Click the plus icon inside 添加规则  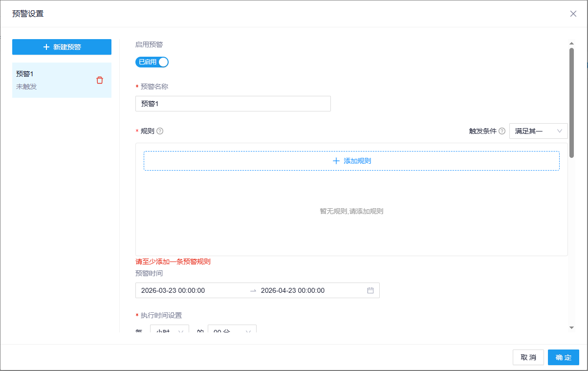[x=336, y=160]
